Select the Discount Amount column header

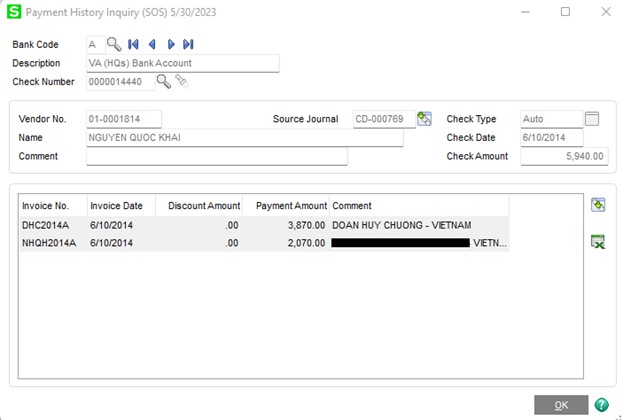[199, 205]
